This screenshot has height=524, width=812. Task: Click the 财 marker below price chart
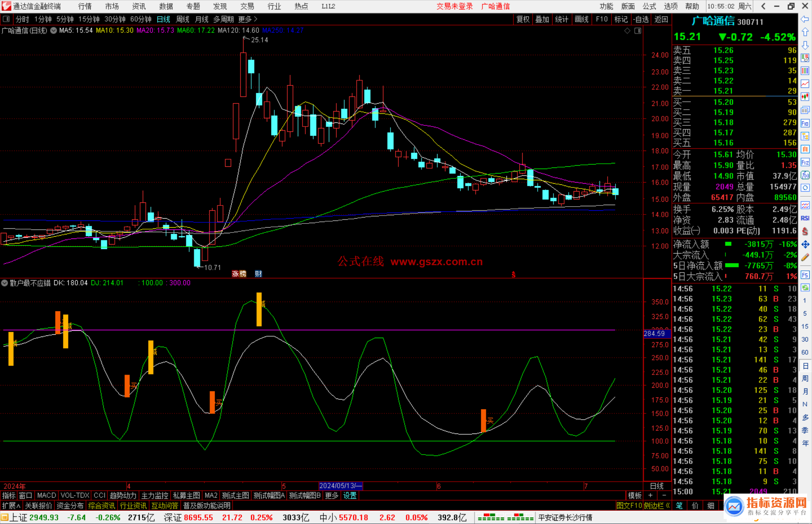coord(258,274)
